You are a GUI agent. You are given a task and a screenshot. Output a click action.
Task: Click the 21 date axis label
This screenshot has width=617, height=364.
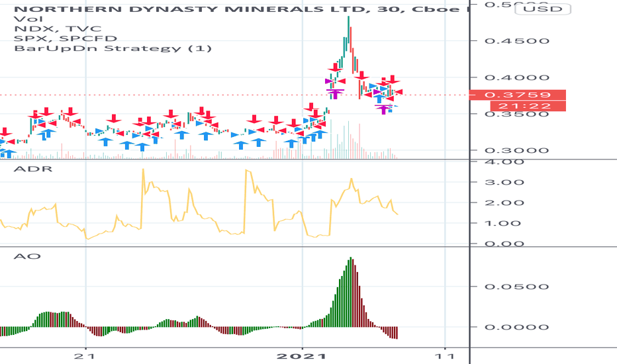click(x=85, y=357)
